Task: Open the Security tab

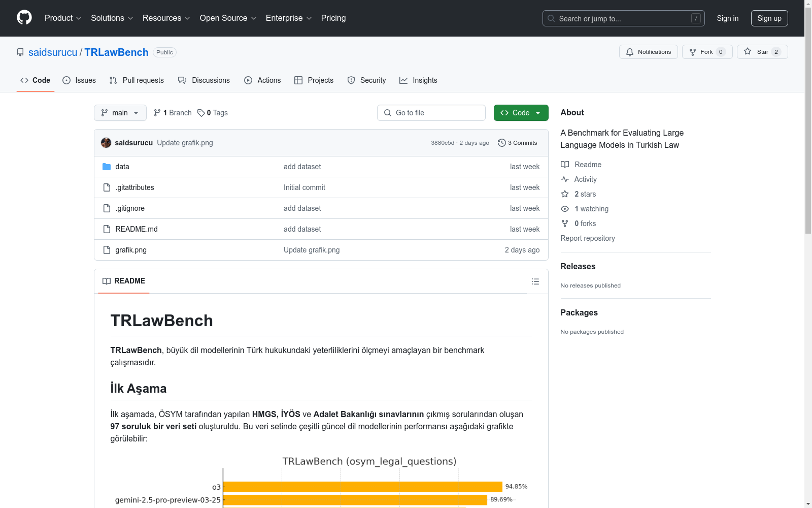Action: [366, 80]
